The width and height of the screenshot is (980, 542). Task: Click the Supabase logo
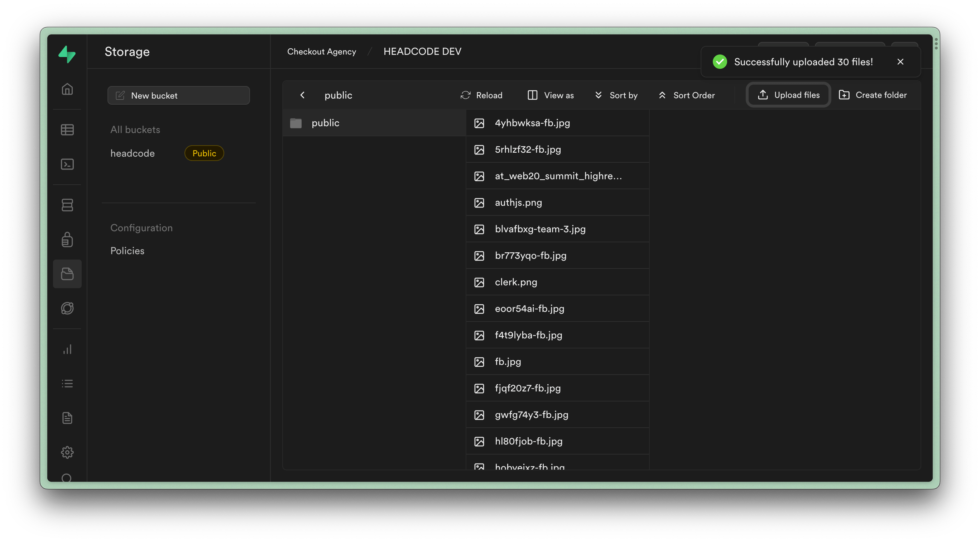[67, 54]
